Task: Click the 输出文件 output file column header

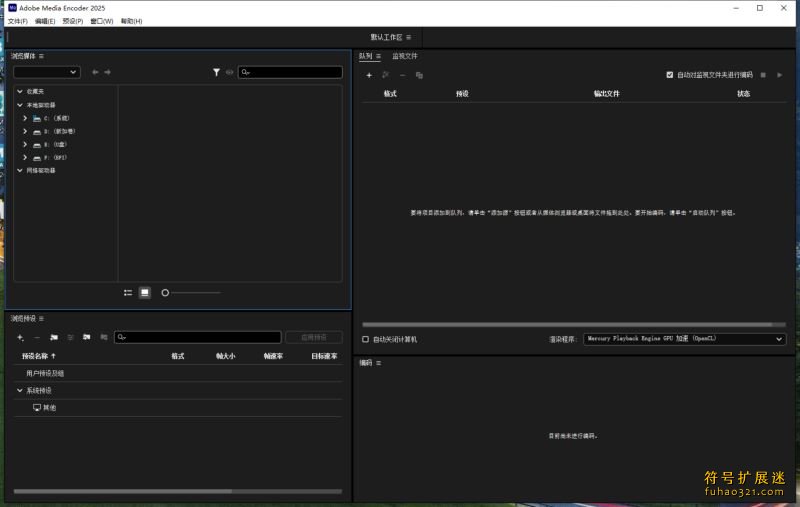Action: (607, 94)
